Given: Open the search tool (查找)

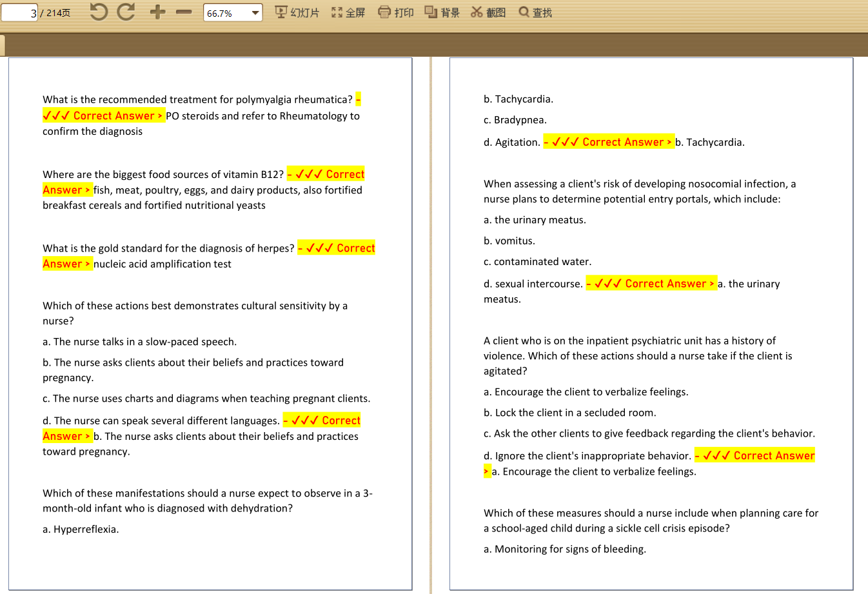Looking at the screenshot, I should click(x=535, y=12).
